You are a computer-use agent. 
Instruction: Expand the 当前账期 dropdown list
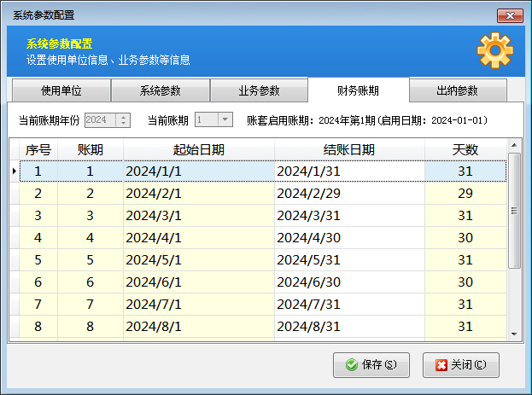225,120
